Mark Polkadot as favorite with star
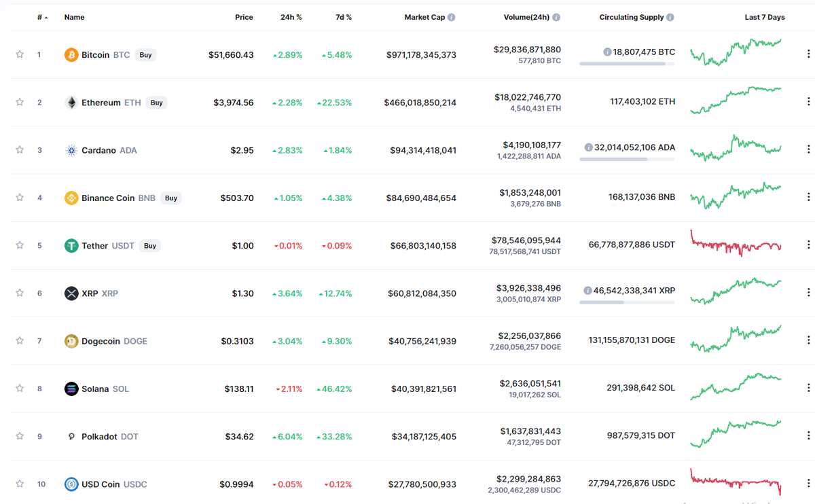The height and width of the screenshot is (504, 815). 20,436
